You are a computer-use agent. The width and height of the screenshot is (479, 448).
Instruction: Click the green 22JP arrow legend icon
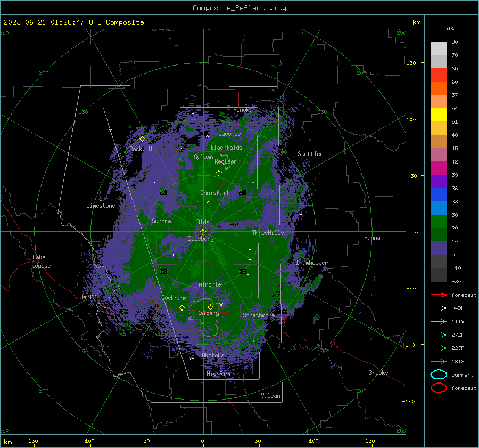(x=439, y=348)
